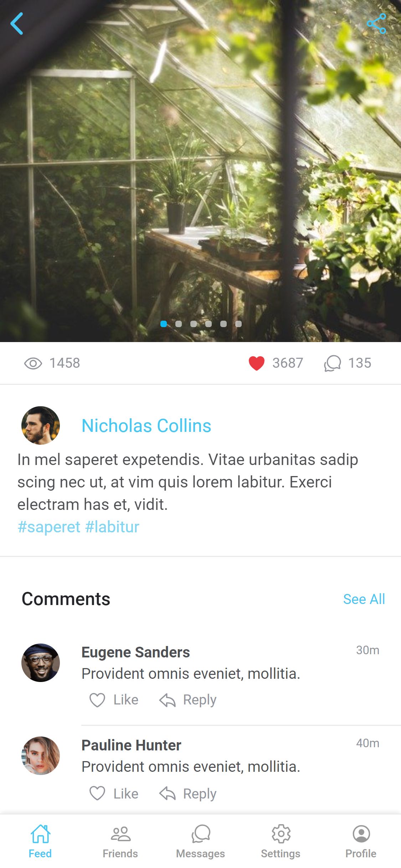Open Settings from bottom bar
This screenshot has width=401, height=868.
coord(281,841)
